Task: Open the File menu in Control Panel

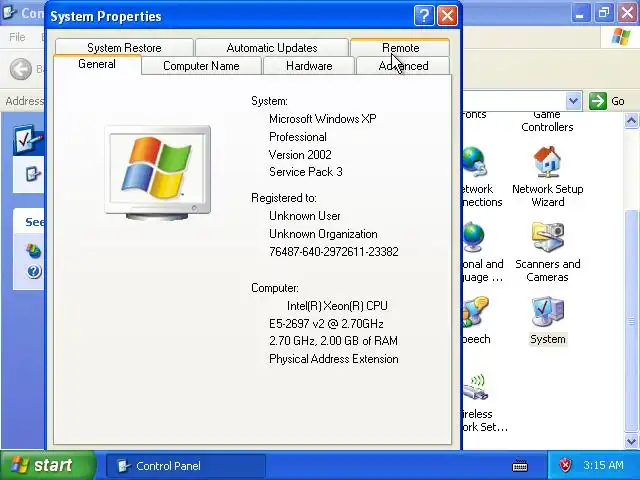Action: point(17,37)
